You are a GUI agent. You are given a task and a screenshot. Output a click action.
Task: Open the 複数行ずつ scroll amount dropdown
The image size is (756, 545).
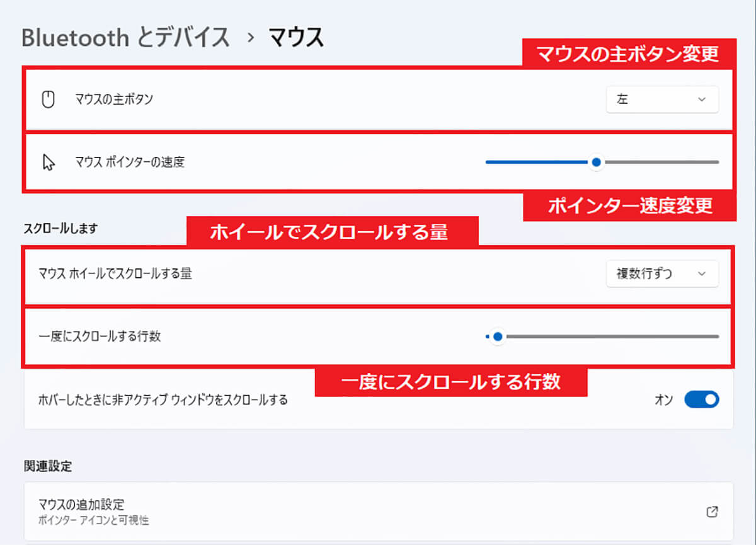click(x=662, y=273)
